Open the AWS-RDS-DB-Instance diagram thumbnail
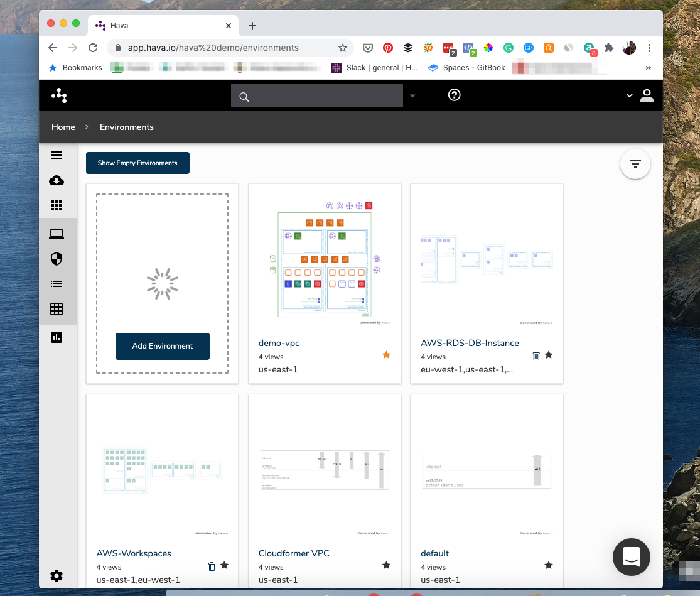Screen dimensions: 700x596 [x=487, y=260]
